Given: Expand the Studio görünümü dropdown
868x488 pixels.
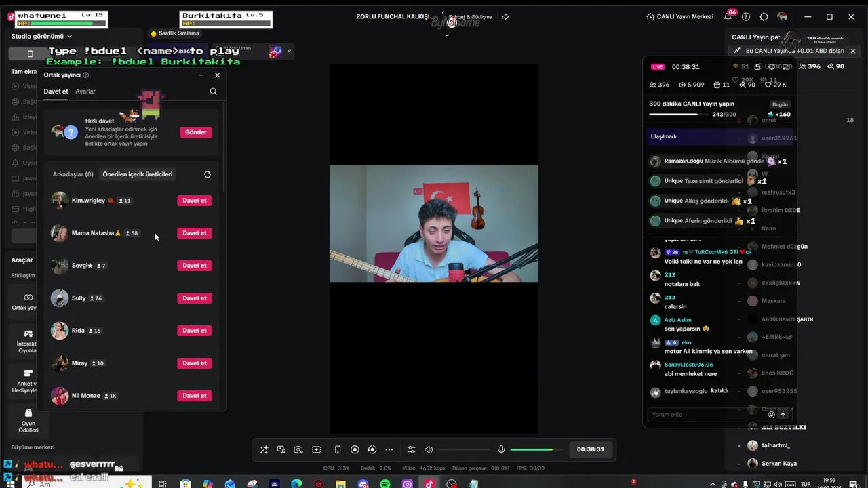Looking at the screenshot, I should (41, 36).
